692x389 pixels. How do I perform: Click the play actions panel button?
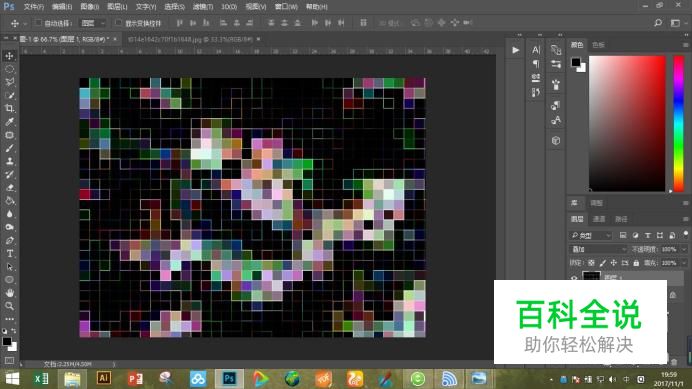click(x=515, y=50)
